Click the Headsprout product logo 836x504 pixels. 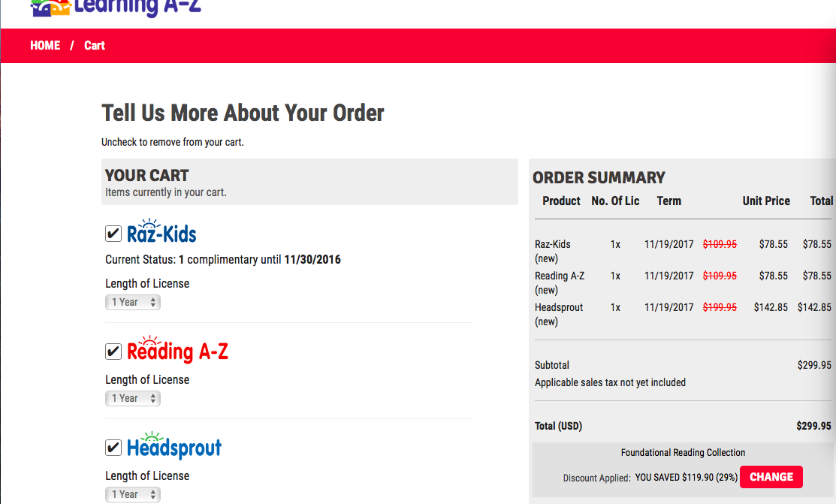174,445
